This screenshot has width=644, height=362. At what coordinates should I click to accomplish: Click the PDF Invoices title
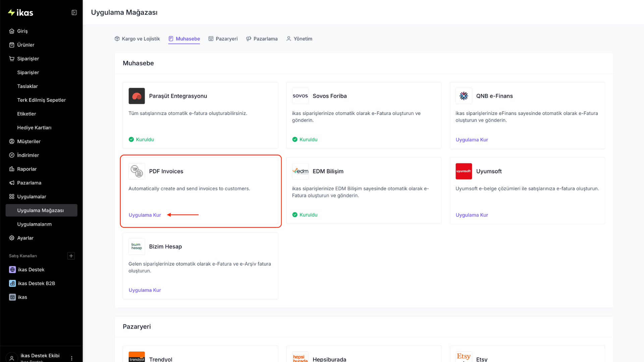click(x=166, y=171)
